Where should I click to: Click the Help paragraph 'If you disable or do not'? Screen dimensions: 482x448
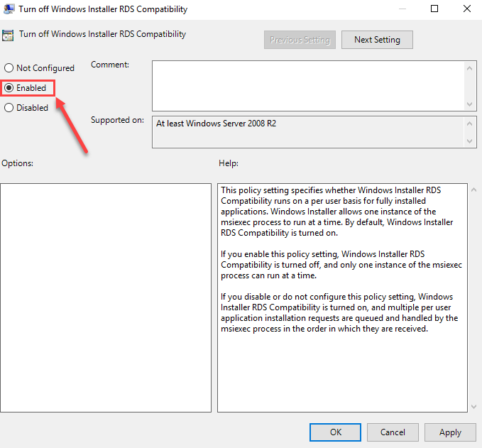[x=339, y=312]
